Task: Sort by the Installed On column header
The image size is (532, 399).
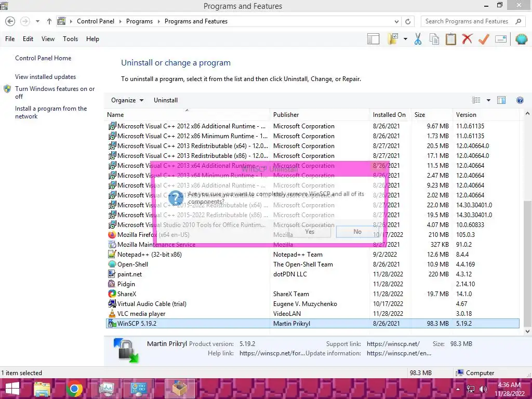Action: pos(390,115)
